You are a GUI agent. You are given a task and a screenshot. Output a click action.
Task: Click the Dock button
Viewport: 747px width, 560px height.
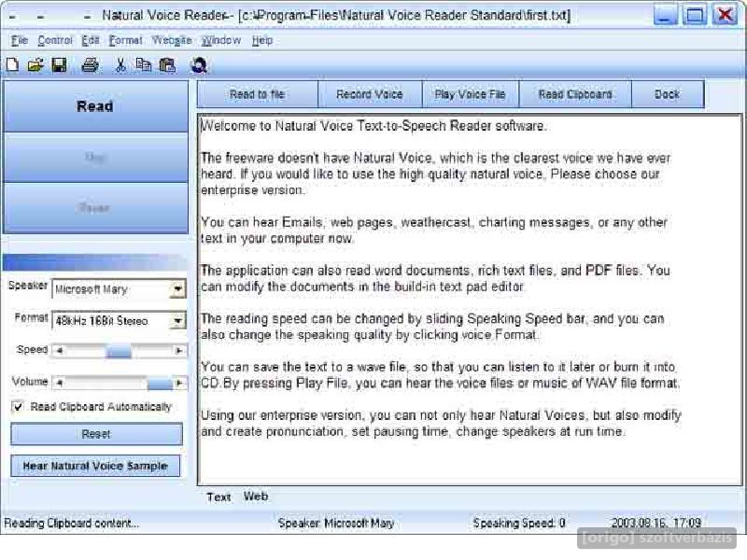(668, 94)
